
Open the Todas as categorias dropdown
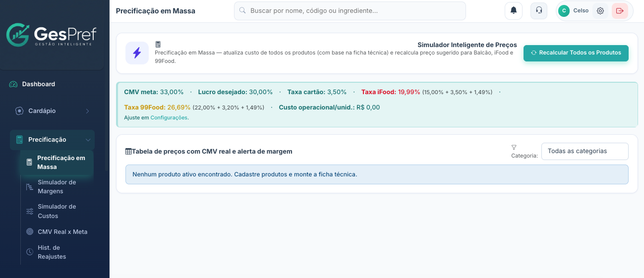[585, 151]
